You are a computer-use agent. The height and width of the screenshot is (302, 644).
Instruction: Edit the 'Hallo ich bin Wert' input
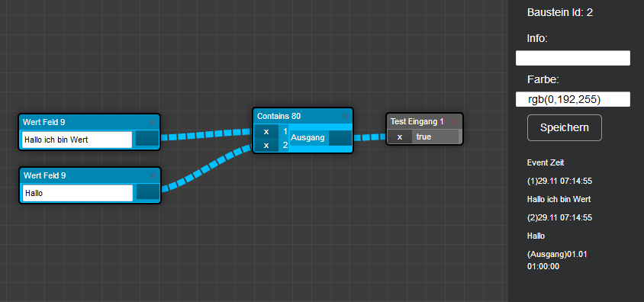click(x=77, y=140)
